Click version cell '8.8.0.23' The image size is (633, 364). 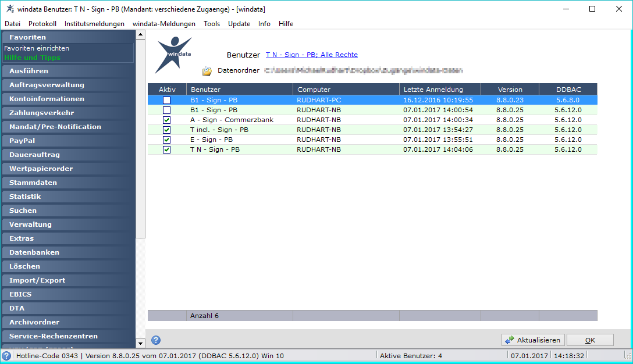[x=510, y=100]
